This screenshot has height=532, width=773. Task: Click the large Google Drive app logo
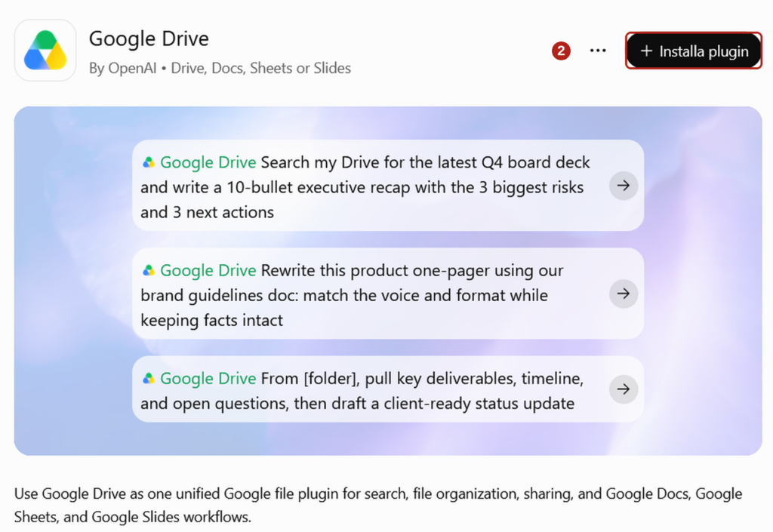pyautogui.click(x=45, y=51)
